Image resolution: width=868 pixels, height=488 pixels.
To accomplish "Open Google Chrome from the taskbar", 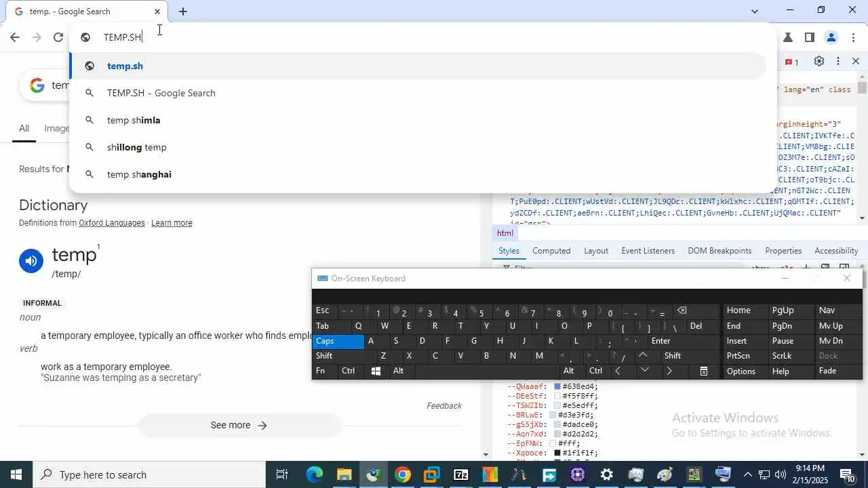I will coord(402,474).
